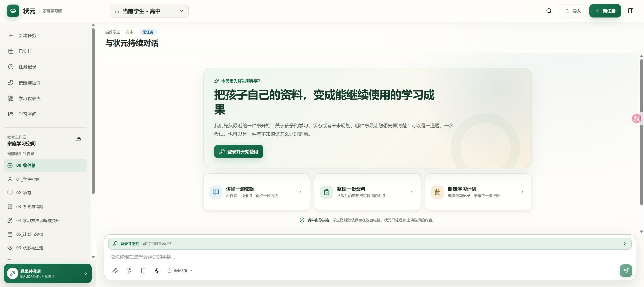Click the calendar icon beside 已安排
Screen dimensions: 644x287
pyautogui.click(x=11, y=51)
